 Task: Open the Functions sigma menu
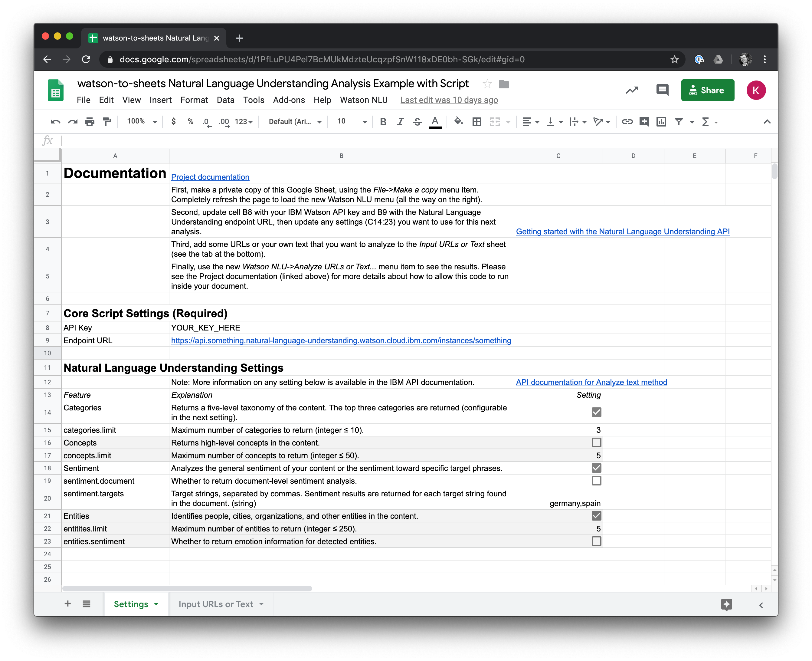pos(705,122)
